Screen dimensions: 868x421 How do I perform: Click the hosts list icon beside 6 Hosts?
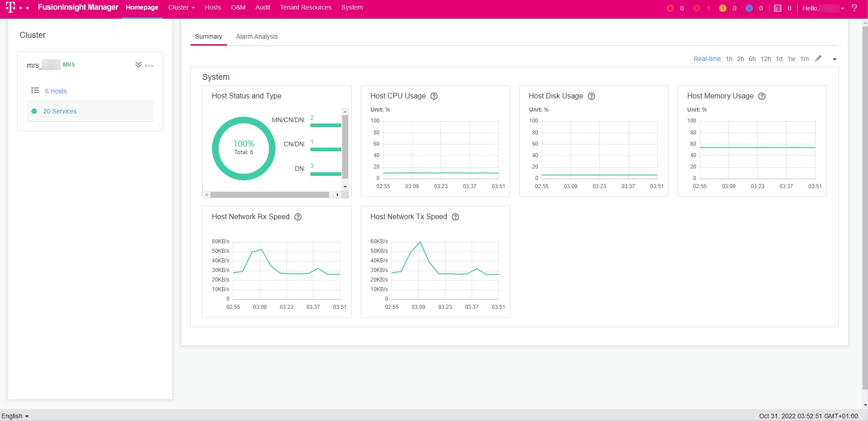(35, 90)
